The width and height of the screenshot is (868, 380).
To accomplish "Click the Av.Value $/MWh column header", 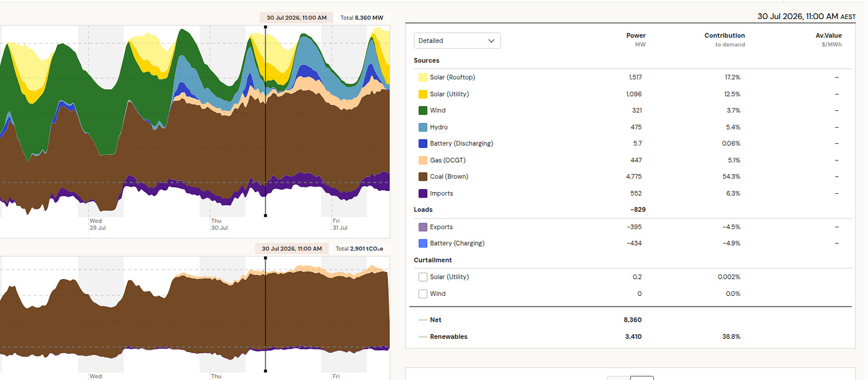I will (x=829, y=40).
